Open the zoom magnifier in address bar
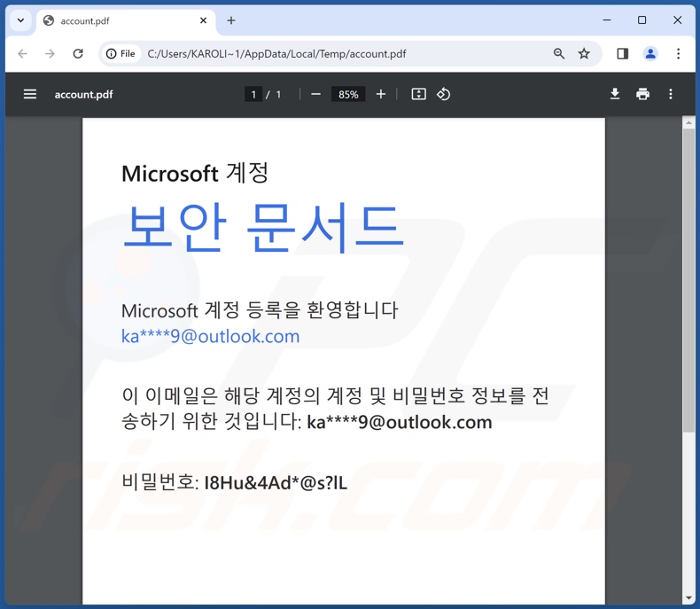Screen dimensions: 700x609 (x=559, y=54)
